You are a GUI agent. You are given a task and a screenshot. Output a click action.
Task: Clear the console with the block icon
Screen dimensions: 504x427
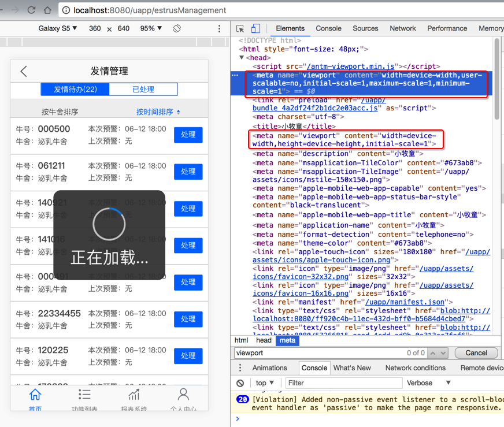[x=240, y=383]
